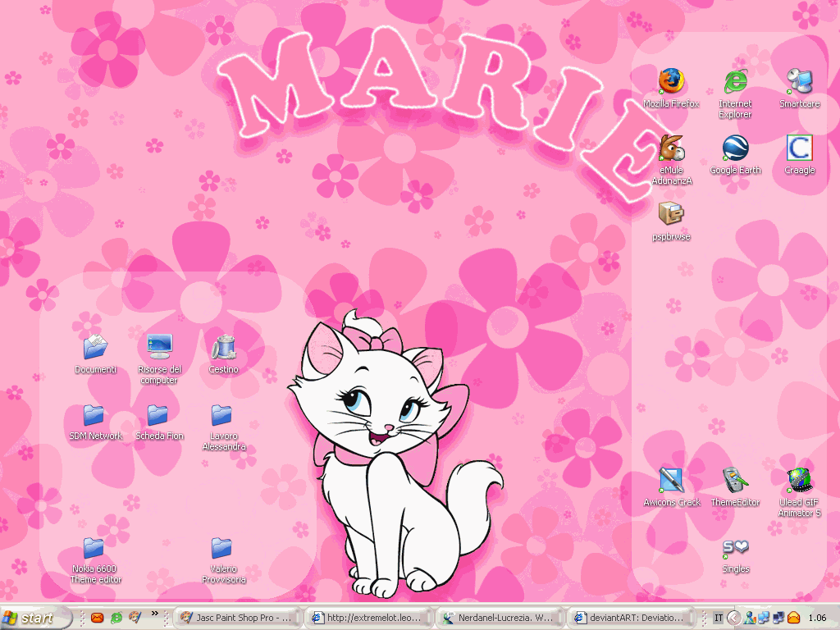Expand hidden system tray icons arrow
The height and width of the screenshot is (630, 840).
tap(733, 618)
